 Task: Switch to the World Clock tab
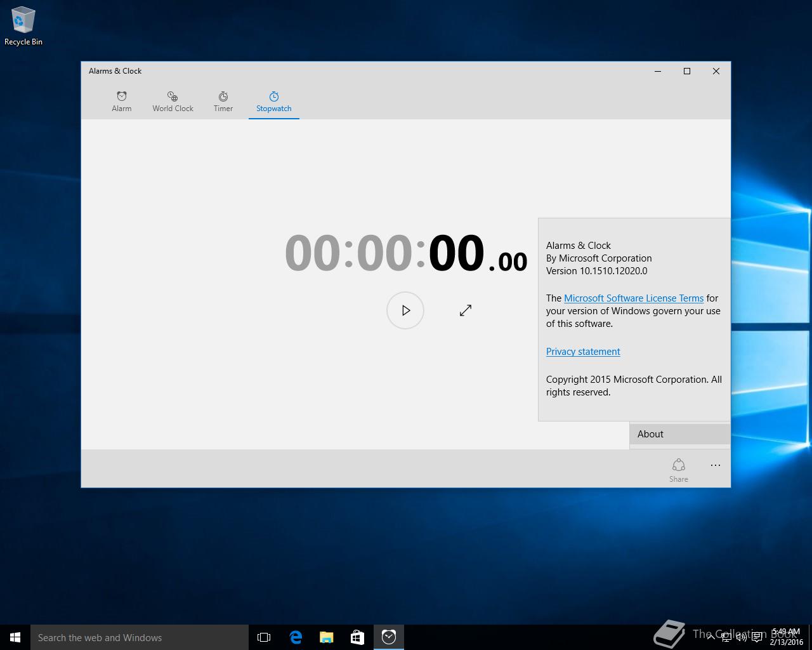click(173, 102)
